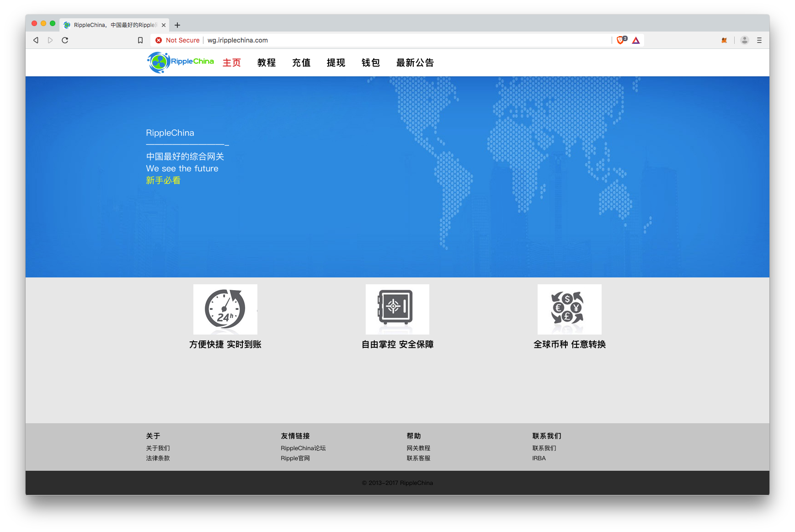
Task: Click the 全球币种 任意转换 caption
Action: click(570, 344)
